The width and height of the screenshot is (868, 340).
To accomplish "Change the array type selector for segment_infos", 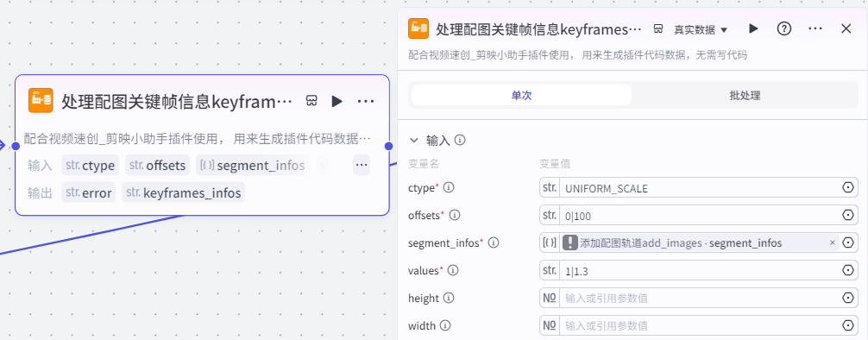I will coord(550,242).
